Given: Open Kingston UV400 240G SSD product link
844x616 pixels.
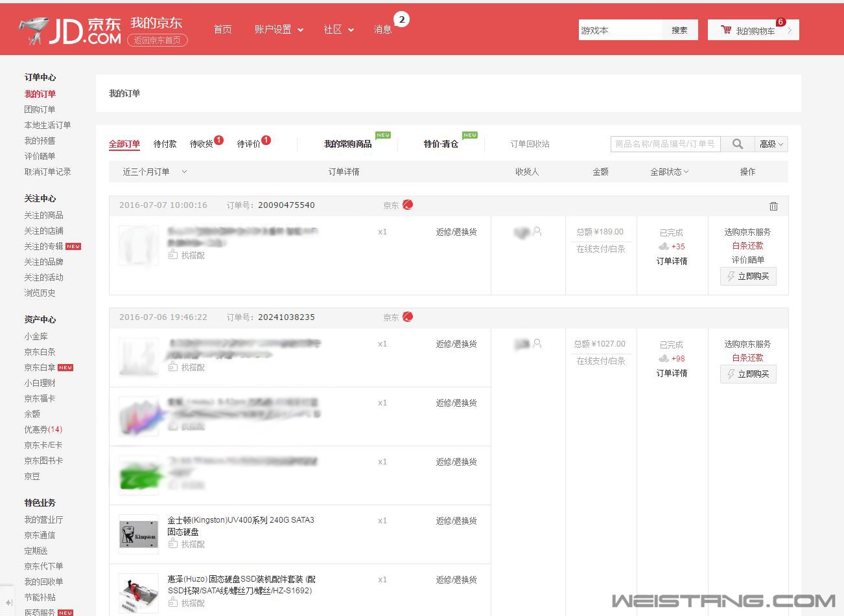Looking at the screenshot, I should pos(241,526).
